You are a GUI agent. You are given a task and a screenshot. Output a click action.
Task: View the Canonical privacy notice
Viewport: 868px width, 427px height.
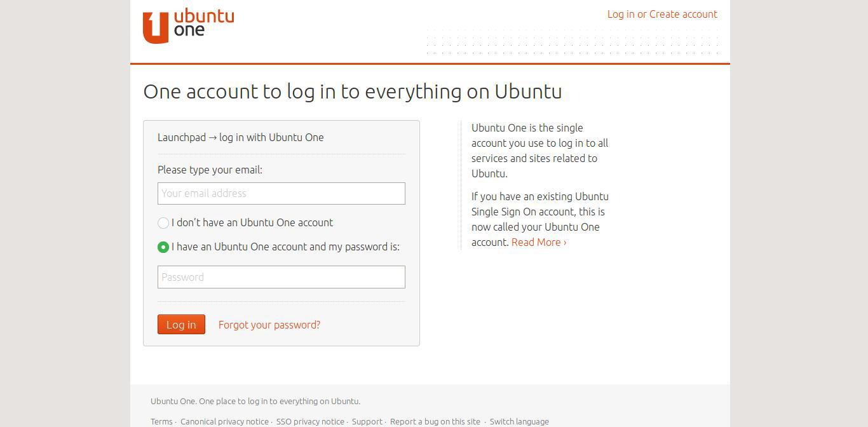[224, 421]
